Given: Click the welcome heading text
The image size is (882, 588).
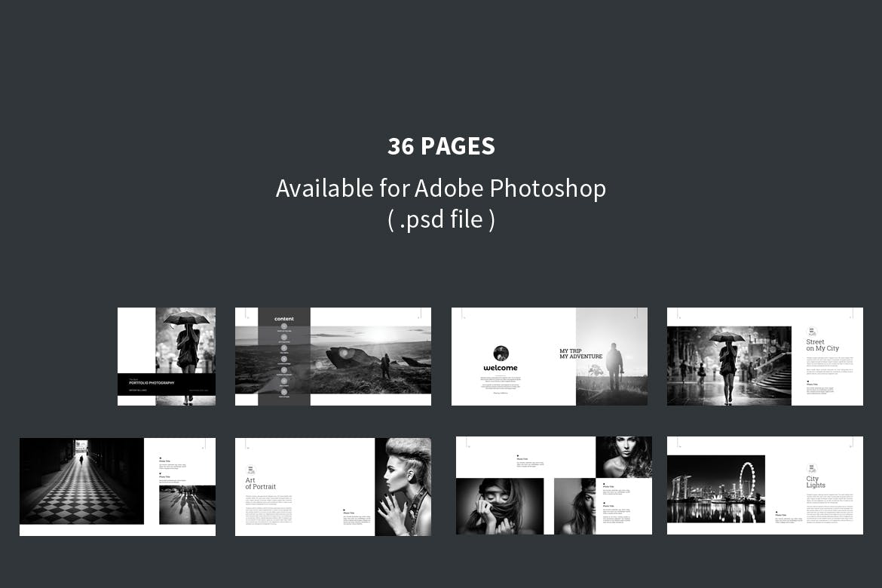Looking at the screenshot, I should [501, 368].
